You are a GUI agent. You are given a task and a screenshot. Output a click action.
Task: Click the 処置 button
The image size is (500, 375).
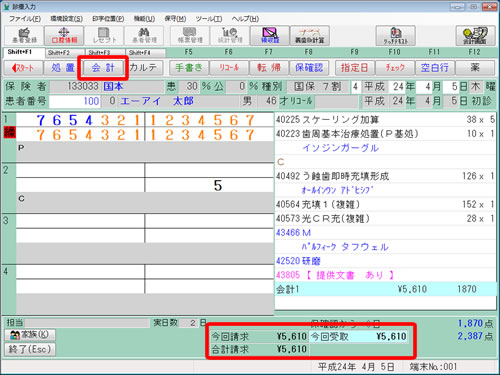63,68
